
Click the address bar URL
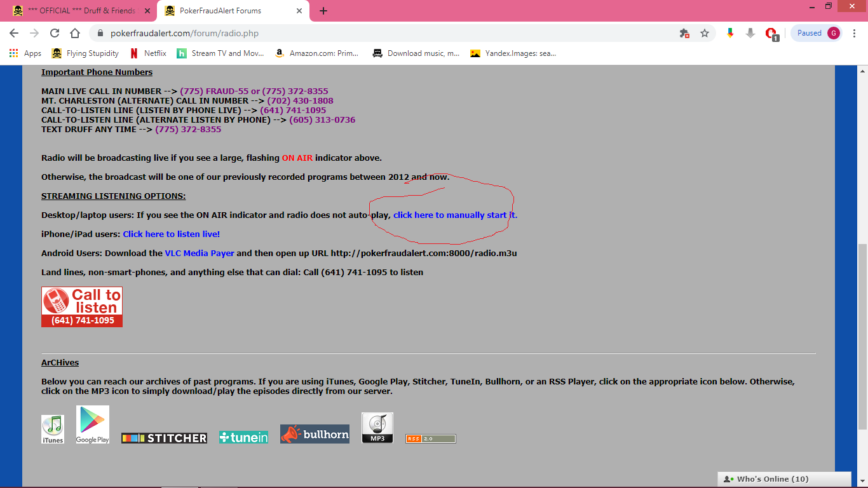point(184,33)
